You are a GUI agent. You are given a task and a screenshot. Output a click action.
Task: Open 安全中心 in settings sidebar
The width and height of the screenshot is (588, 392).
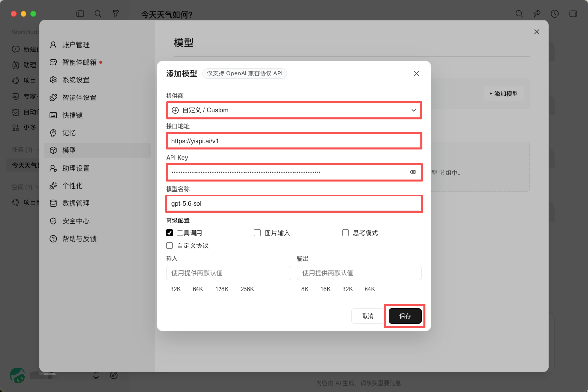97,221
